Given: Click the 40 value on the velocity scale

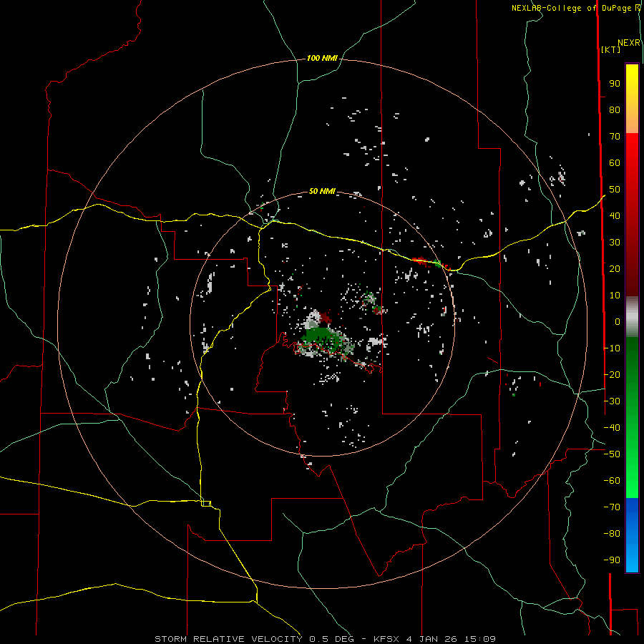Looking at the screenshot, I should [x=615, y=216].
